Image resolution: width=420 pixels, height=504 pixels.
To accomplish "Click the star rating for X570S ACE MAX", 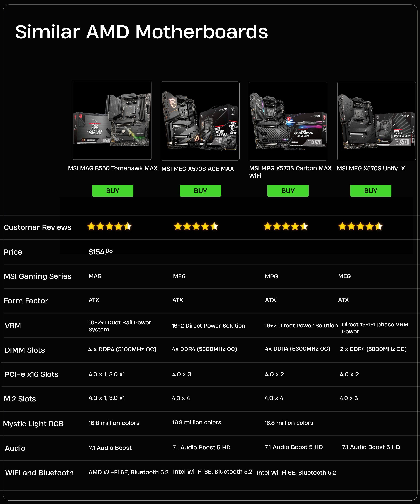I will click(196, 226).
